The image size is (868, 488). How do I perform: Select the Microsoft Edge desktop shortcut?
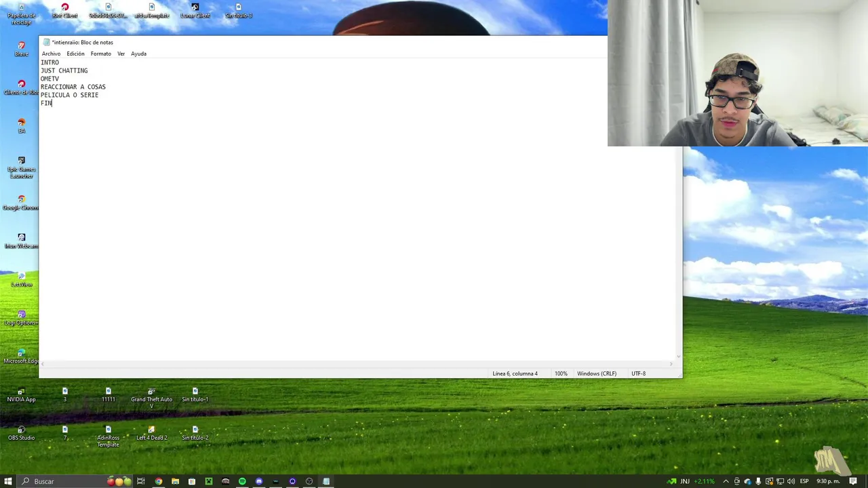click(x=21, y=357)
